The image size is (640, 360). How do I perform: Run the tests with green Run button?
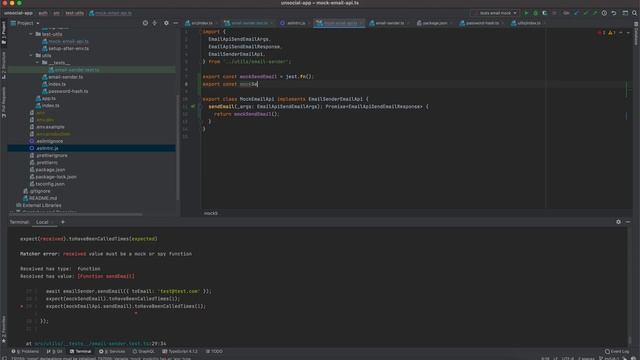[x=526, y=13]
